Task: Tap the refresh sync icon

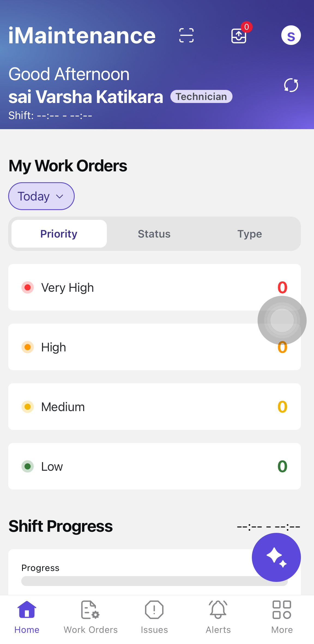Action: pyautogui.click(x=291, y=85)
